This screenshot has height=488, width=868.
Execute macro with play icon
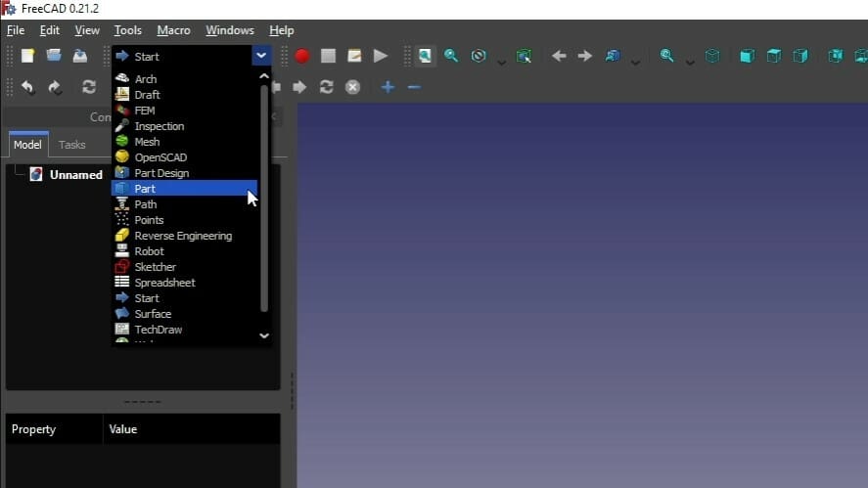tap(381, 56)
